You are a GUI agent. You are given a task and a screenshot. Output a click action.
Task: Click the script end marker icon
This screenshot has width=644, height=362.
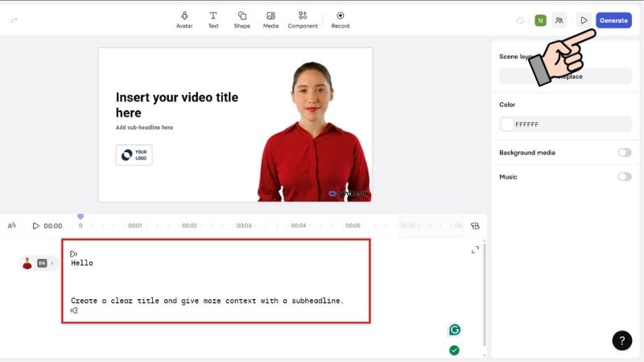point(74,311)
